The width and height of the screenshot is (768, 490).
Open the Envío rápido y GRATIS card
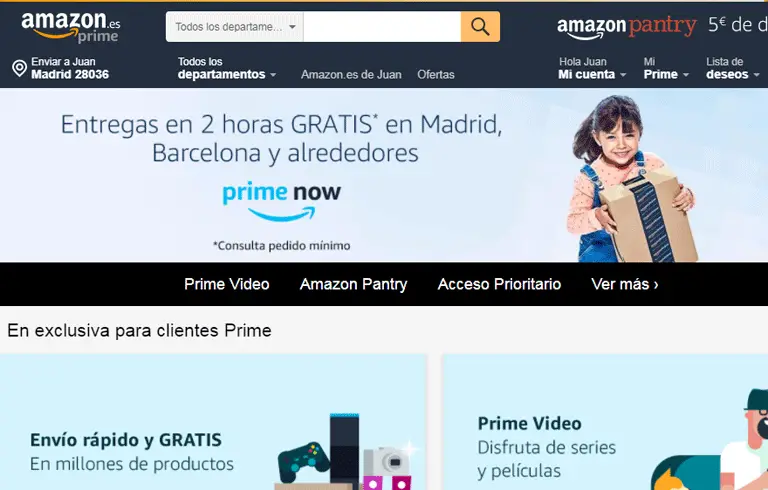click(x=213, y=422)
